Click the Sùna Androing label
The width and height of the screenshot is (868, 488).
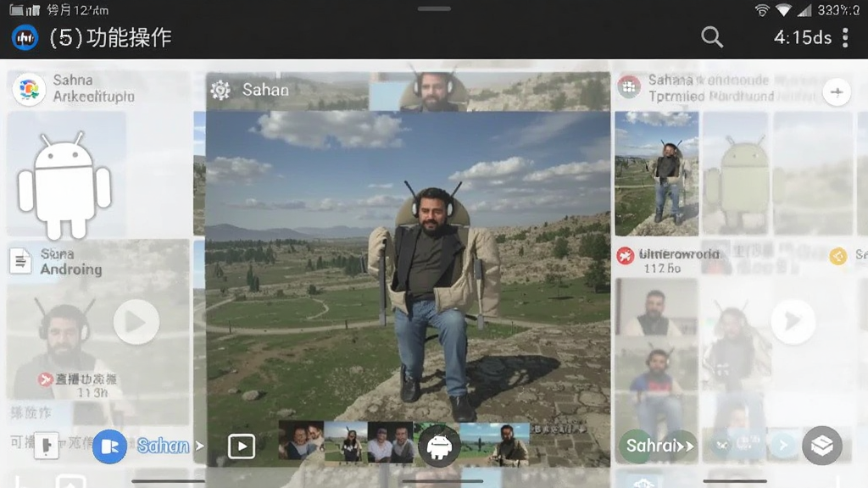(x=71, y=262)
